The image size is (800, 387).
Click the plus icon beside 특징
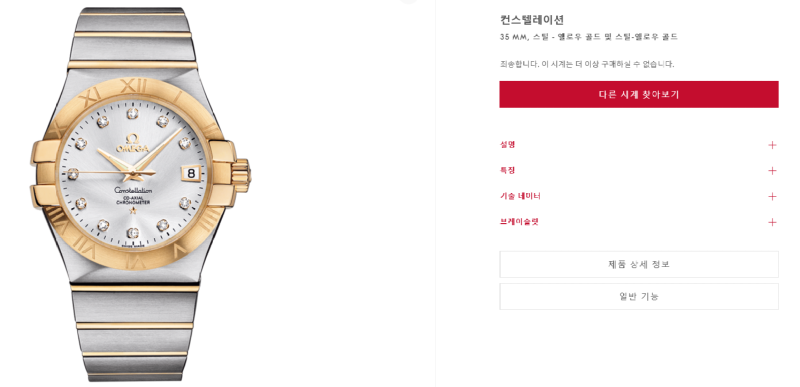[x=772, y=171]
